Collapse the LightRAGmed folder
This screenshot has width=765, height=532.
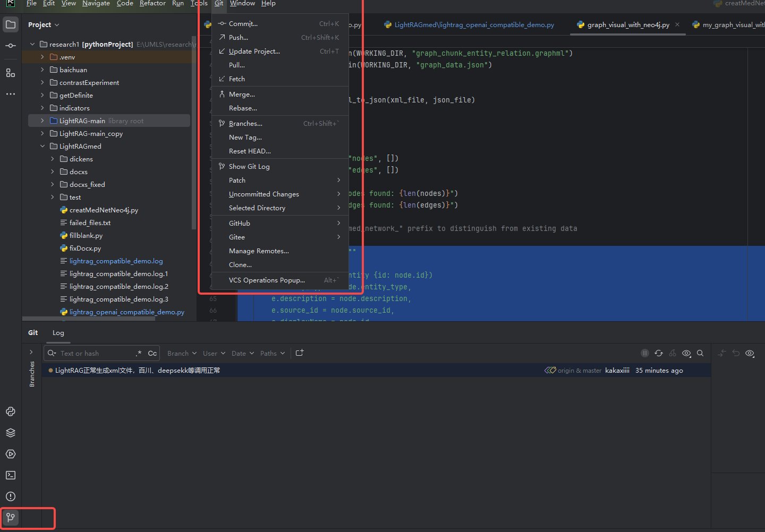click(x=42, y=146)
